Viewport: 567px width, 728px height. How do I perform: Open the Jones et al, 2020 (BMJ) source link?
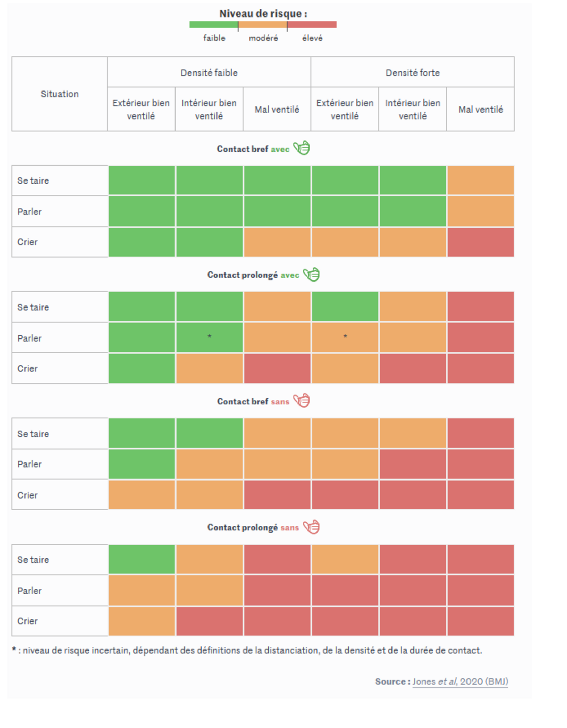click(460, 681)
